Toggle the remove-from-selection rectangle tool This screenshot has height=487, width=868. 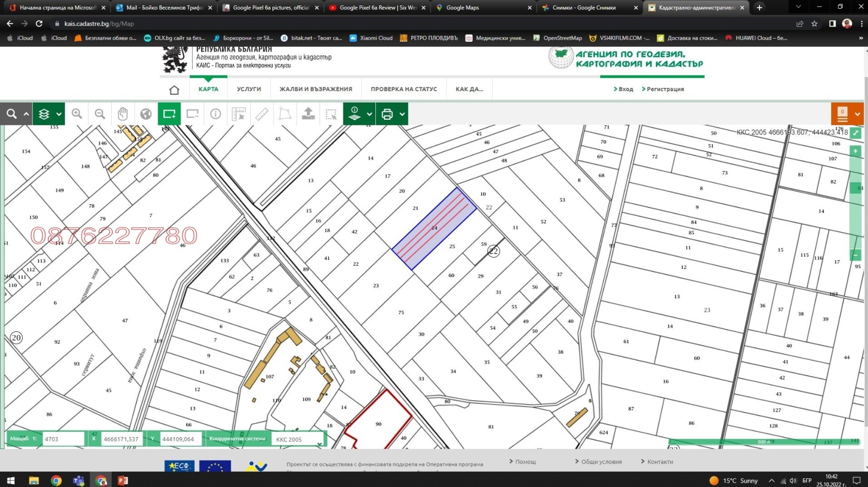193,114
